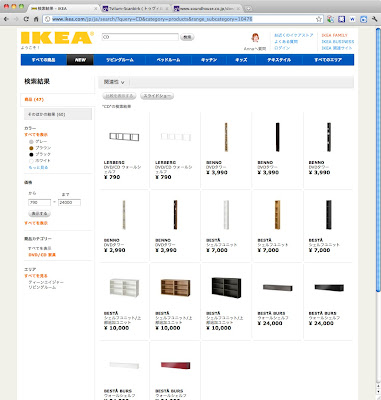Click the 比較を表示する button

119,96
